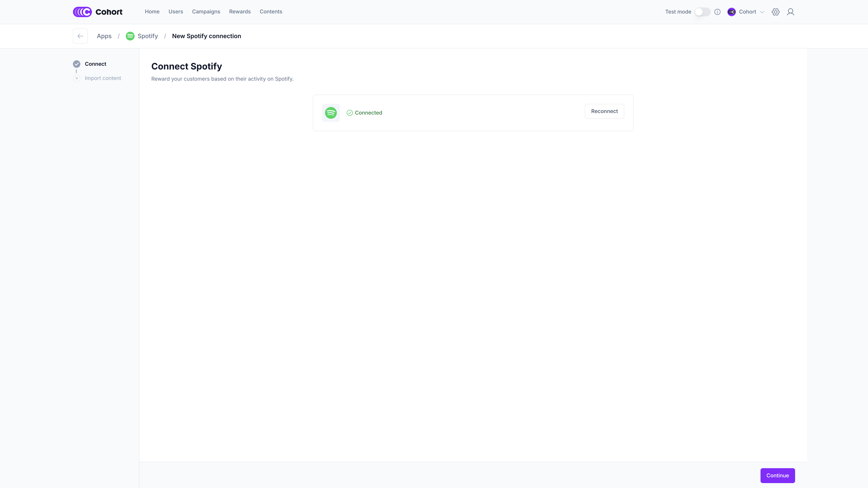Image resolution: width=868 pixels, height=488 pixels.
Task: Open the Users section
Action: (176, 12)
